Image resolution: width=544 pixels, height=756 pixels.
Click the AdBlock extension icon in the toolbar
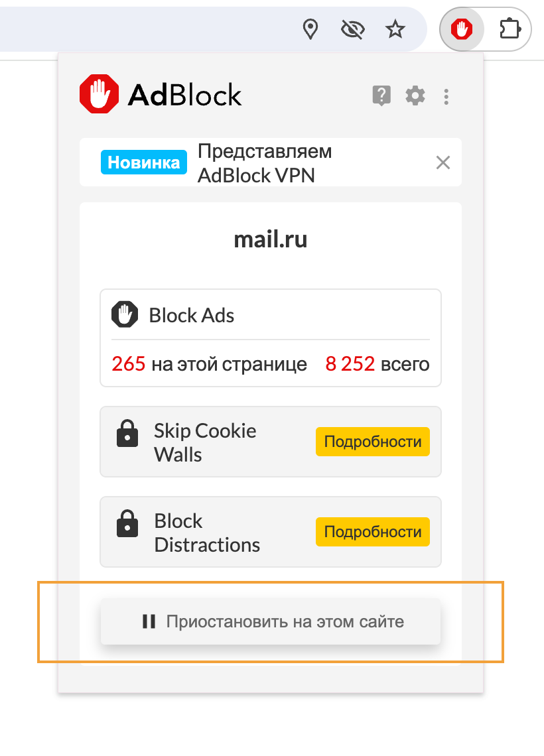coord(461,29)
